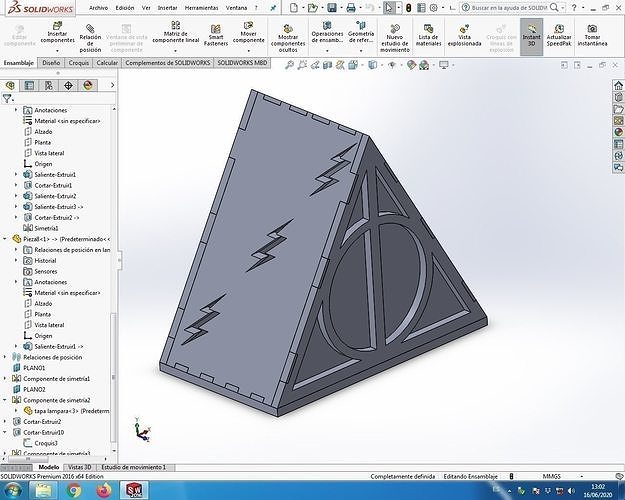Screen dimensions: 625x500
Task: Open the DisplayManager sphere tab icon
Action: point(88,85)
